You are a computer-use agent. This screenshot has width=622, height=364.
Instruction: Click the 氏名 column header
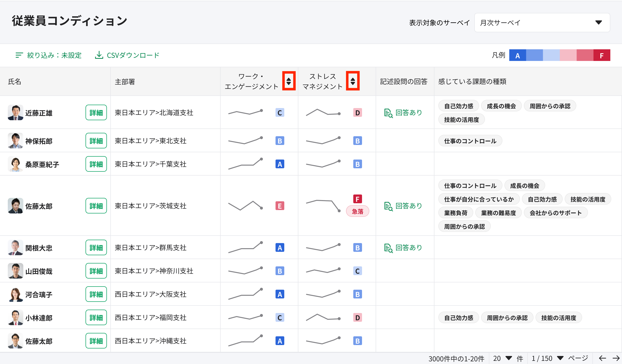point(55,81)
